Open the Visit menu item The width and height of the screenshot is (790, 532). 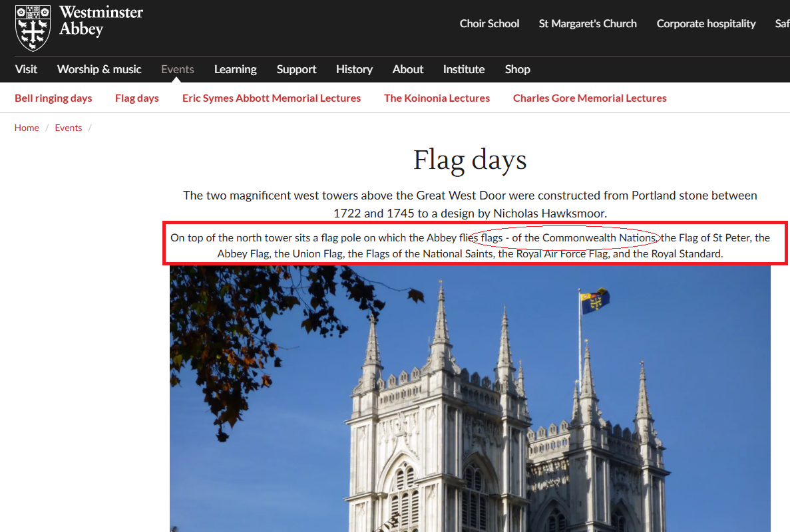(27, 69)
